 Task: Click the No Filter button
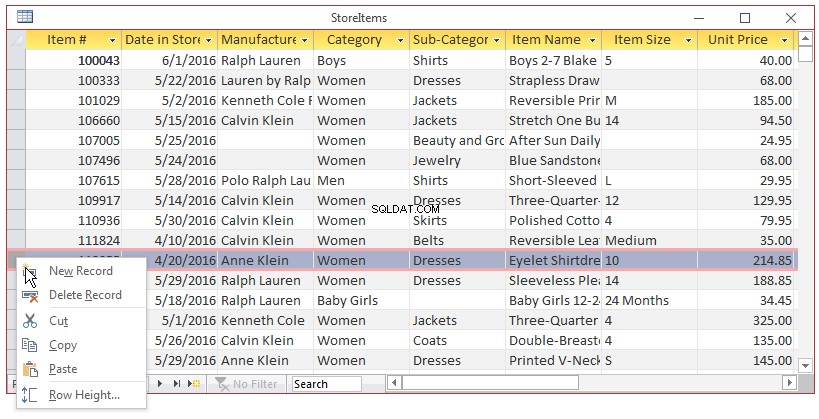(246, 384)
